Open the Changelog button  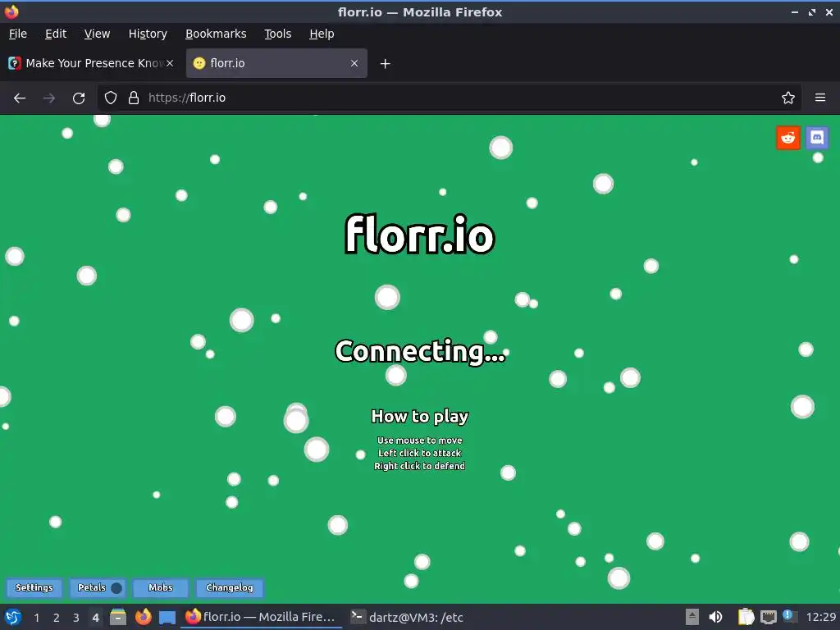(230, 587)
